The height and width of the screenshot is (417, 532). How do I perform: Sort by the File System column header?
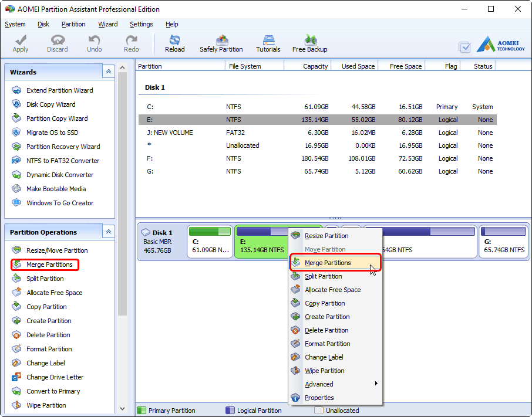coord(254,66)
